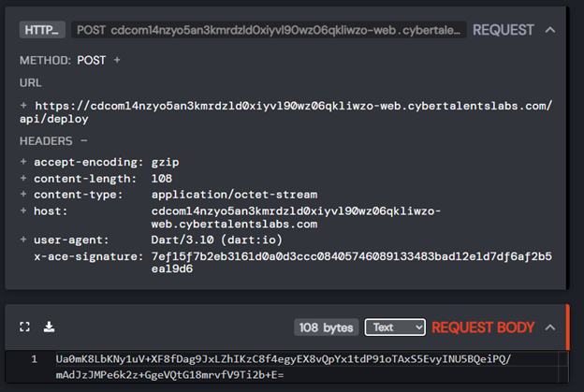Click the REQUEST BODY heading label
The height and width of the screenshot is (392, 584).
tap(483, 327)
